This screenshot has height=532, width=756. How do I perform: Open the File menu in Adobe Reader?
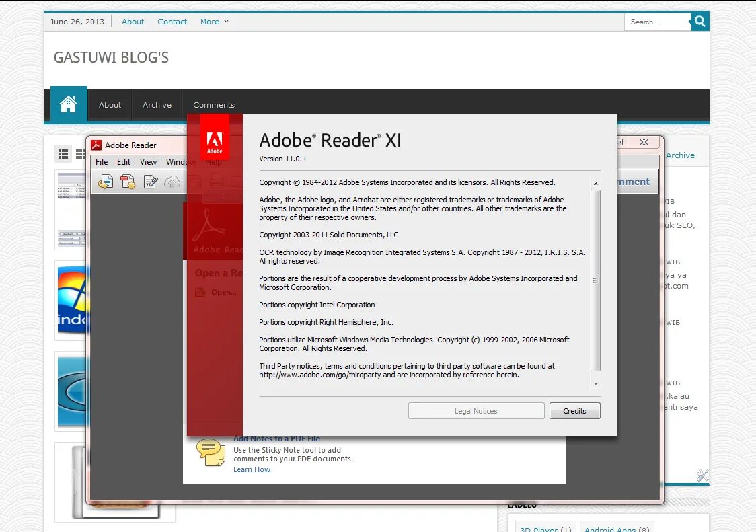102,162
